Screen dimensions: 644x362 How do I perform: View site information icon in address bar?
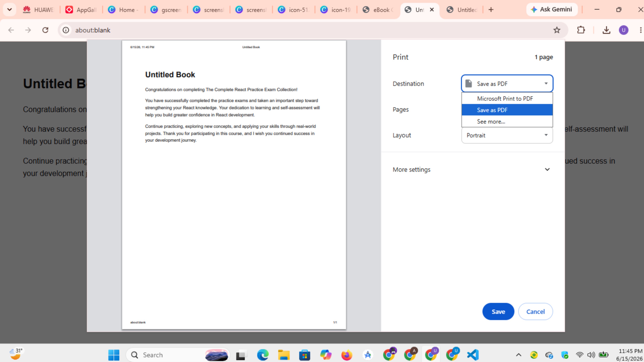(x=66, y=30)
